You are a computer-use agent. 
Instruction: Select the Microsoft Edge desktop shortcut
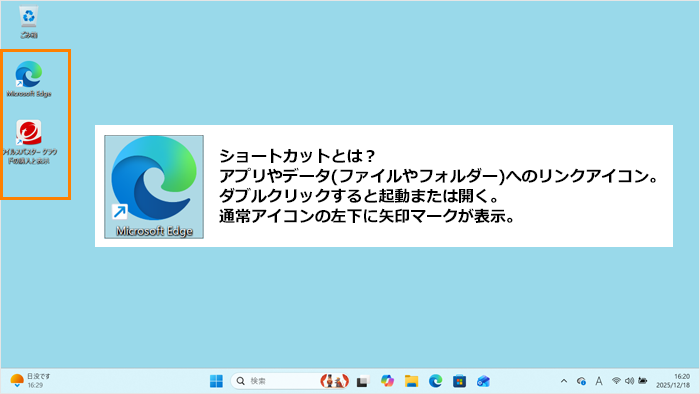pyautogui.click(x=29, y=79)
